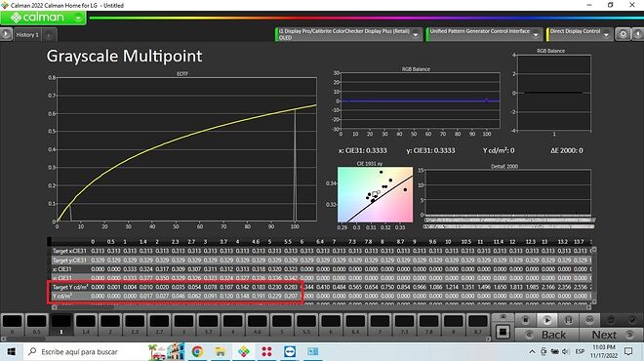The height and width of the screenshot is (361, 644).
Task: Open TeamViewer from the taskbar
Action: coord(289,351)
